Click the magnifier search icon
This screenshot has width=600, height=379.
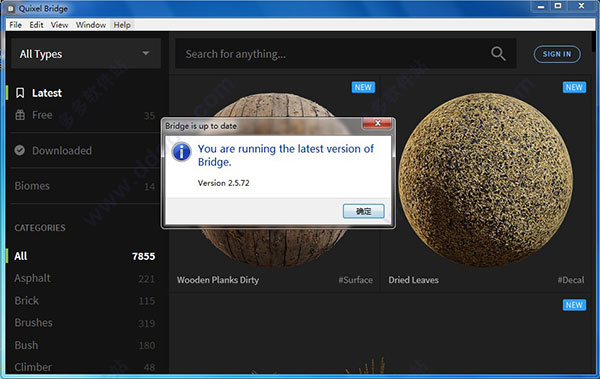point(498,54)
